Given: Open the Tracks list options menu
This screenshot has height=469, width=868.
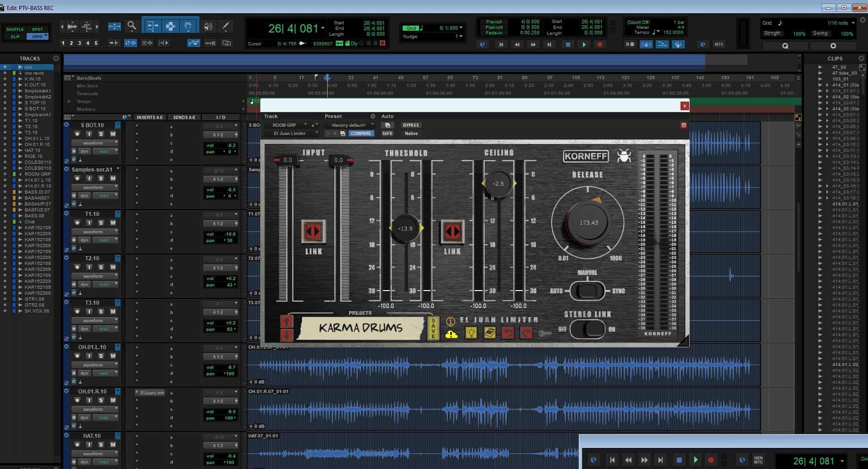Looking at the screenshot, I should tap(56, 59).
